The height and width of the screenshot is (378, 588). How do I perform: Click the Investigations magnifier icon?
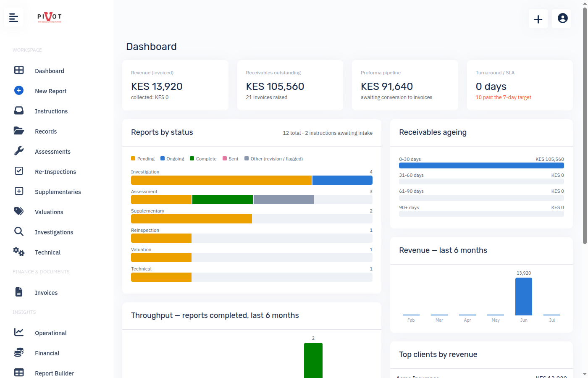point(19,231)
